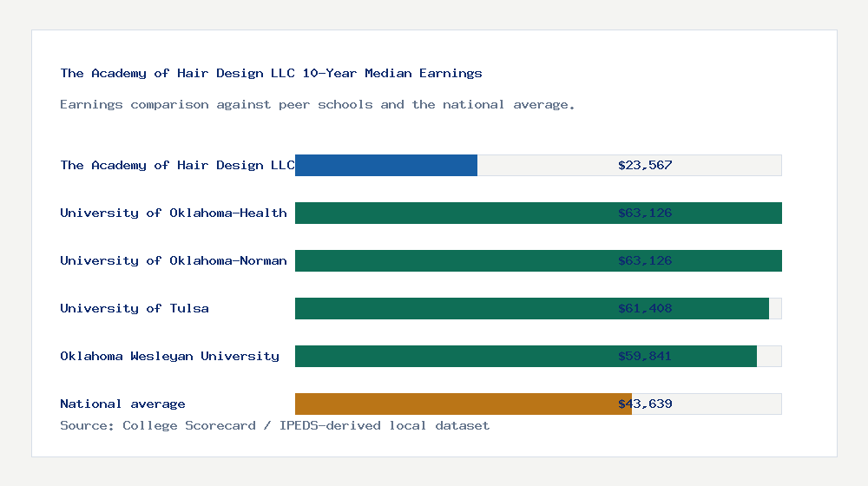Select 'Oklahoma Wesleyan University' label
This screenshot has height=486, width=868.
[x=170, y=356]
